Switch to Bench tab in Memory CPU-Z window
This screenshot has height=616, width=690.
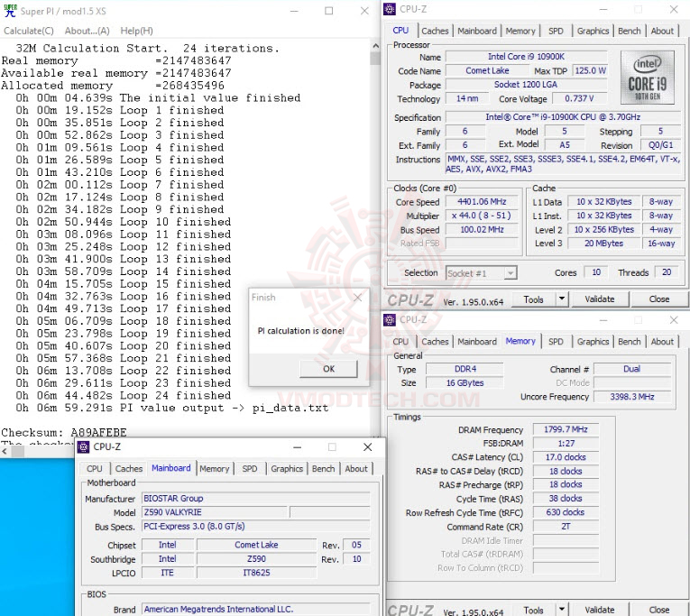[x=630, y=342]
